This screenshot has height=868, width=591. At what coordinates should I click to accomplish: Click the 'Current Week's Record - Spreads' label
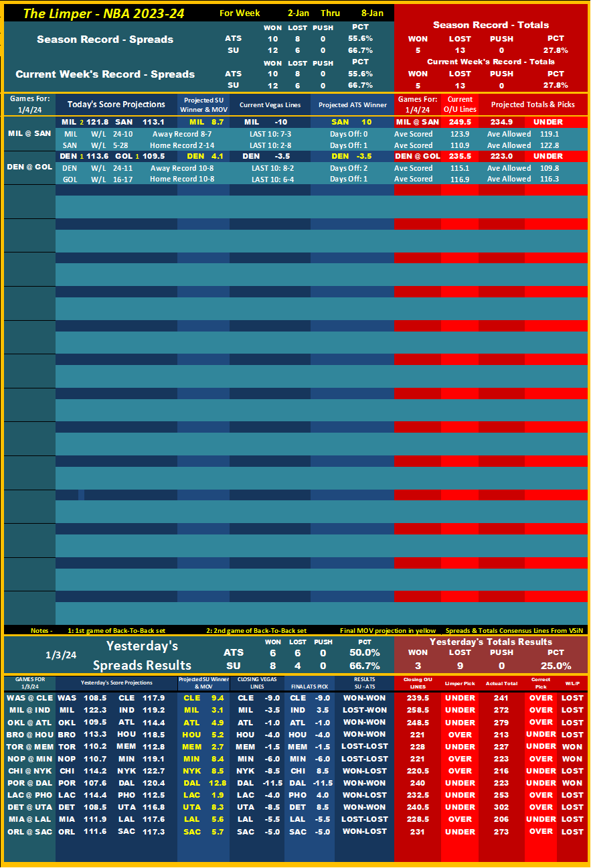click(x=105, y=74)
